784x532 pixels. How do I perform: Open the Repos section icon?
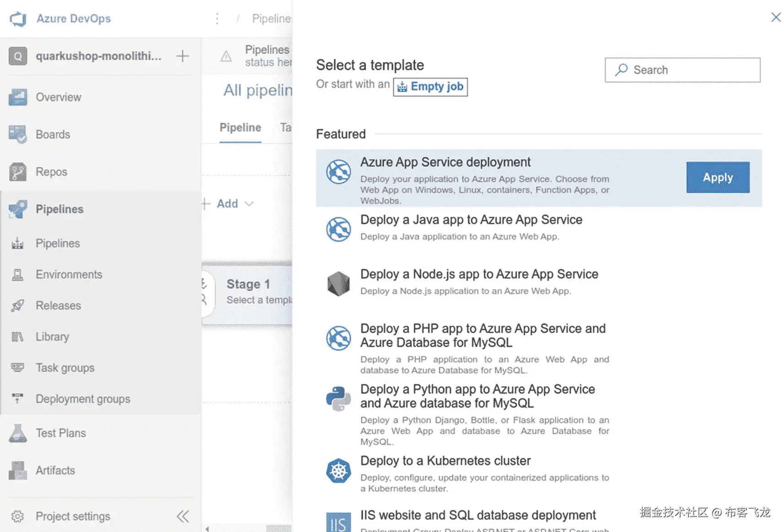18,172
